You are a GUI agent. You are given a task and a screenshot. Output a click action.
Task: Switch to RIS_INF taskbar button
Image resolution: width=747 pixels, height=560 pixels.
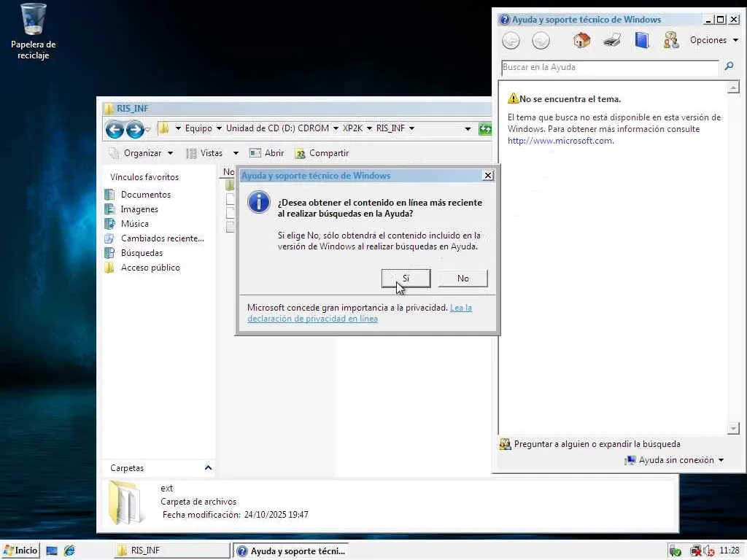pyautogui.click(x=172, y=551)
